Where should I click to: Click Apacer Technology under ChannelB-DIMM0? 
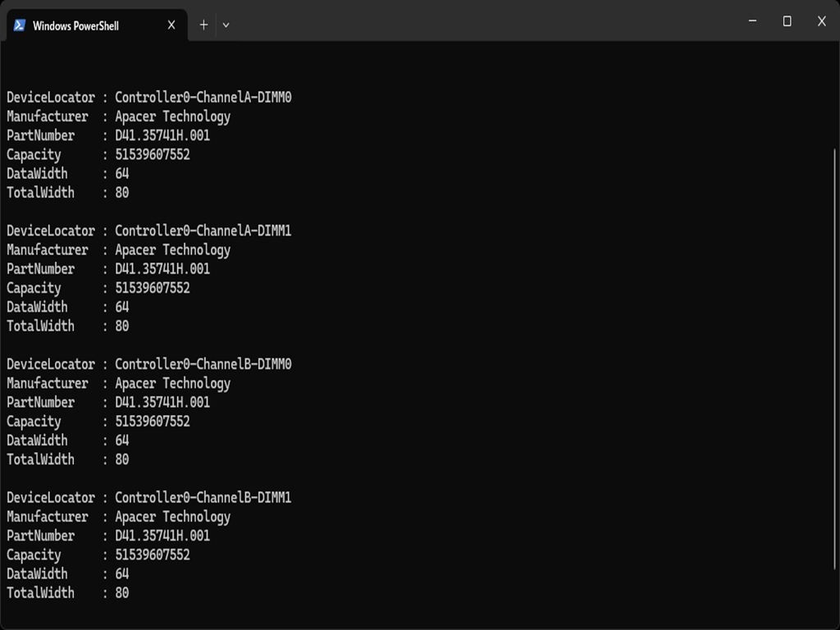tap(172, 384)
